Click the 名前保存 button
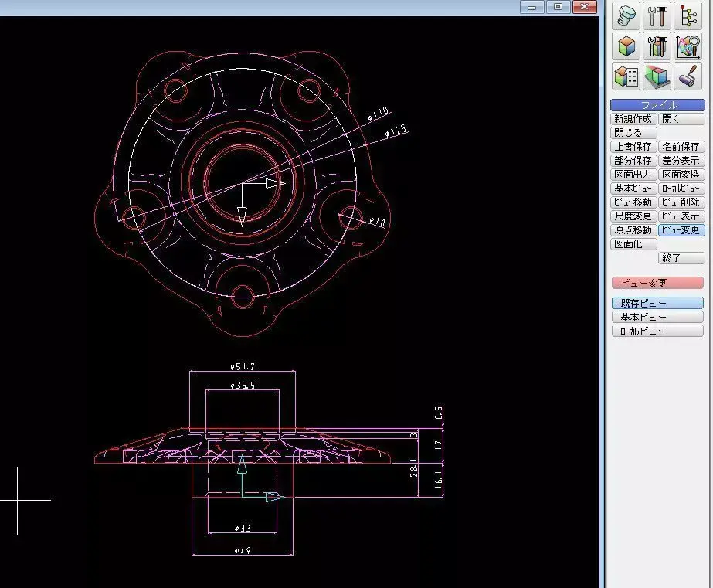This screenshot has height=588, width=713. (681, 147)
